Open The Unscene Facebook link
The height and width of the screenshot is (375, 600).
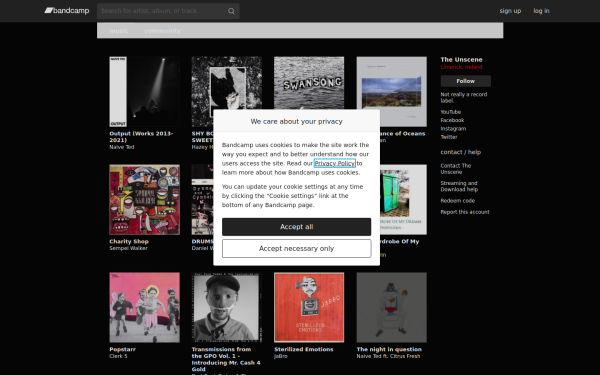pos(452,120)
